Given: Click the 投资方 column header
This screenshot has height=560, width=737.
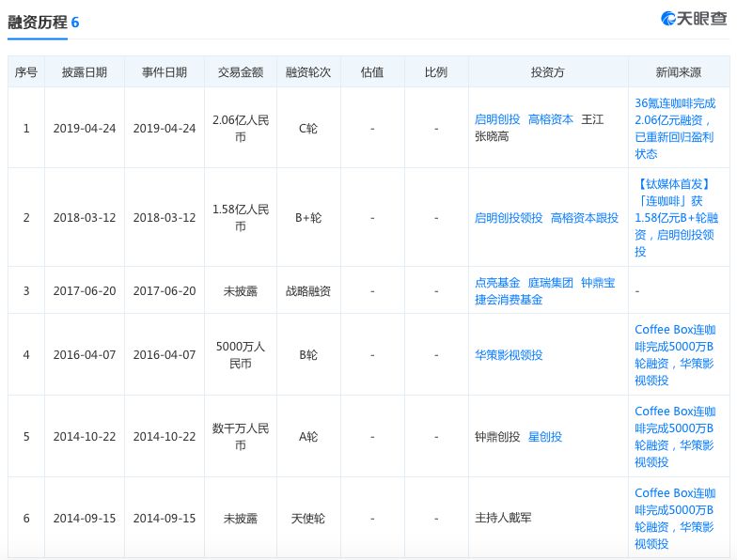Looking at the screenshot, I should [x=547, y=72].
